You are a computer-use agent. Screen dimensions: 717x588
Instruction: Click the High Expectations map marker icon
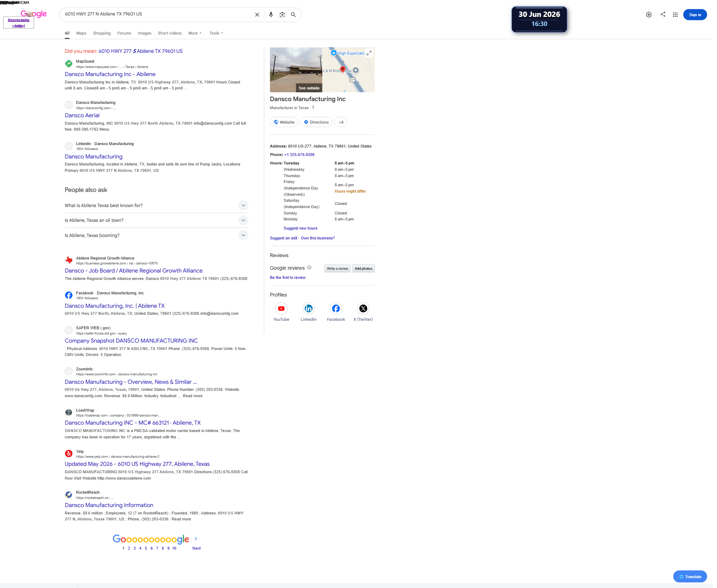[334, 53]
